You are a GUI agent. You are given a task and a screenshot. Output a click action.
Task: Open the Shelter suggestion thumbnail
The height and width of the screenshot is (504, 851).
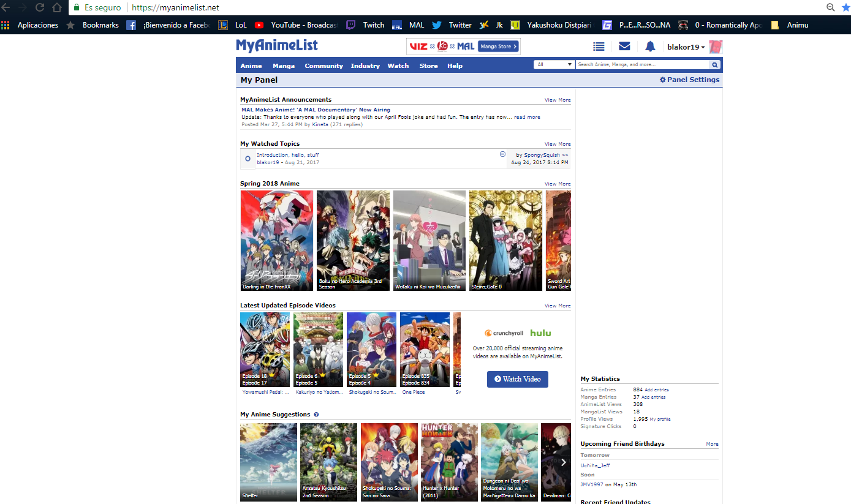[x=269, y=462]
